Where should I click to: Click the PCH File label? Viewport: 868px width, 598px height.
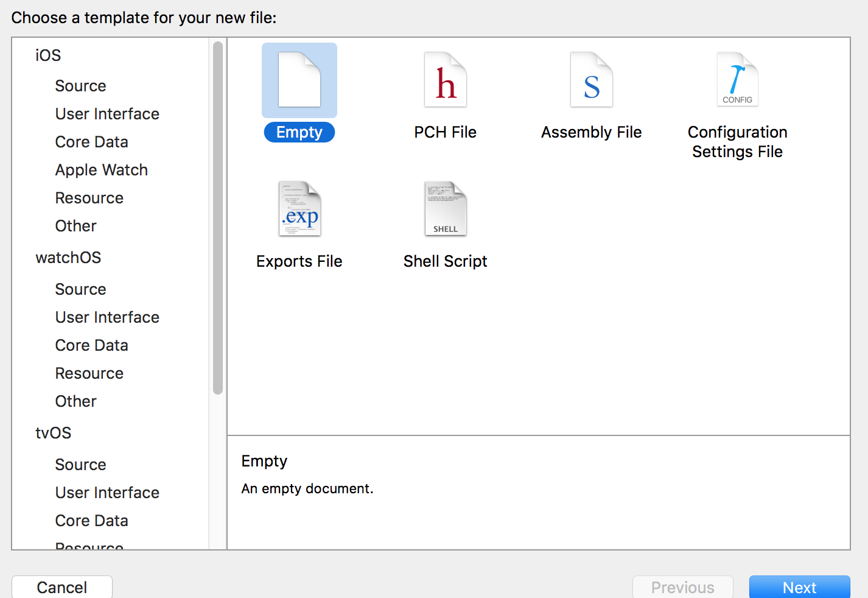pos(446,132)
